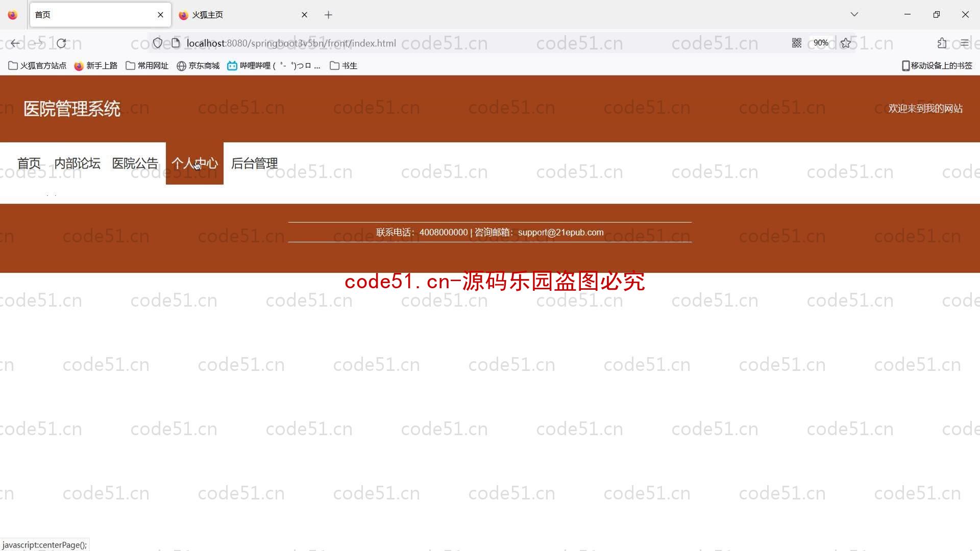Screen dimensions: 980x551
Task: Click the browser reload/refresh page icon
Action: [61, 42]
